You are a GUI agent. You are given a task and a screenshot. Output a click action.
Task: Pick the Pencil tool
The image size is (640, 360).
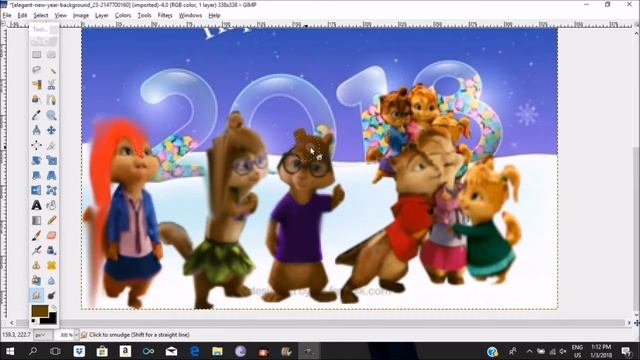[x=51, y=220]
